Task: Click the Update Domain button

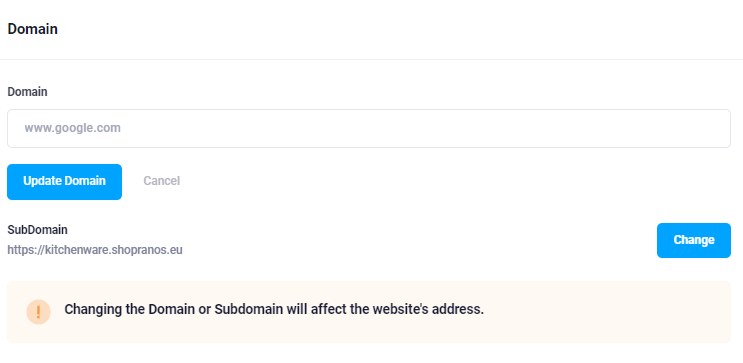Action: [64, 182]
